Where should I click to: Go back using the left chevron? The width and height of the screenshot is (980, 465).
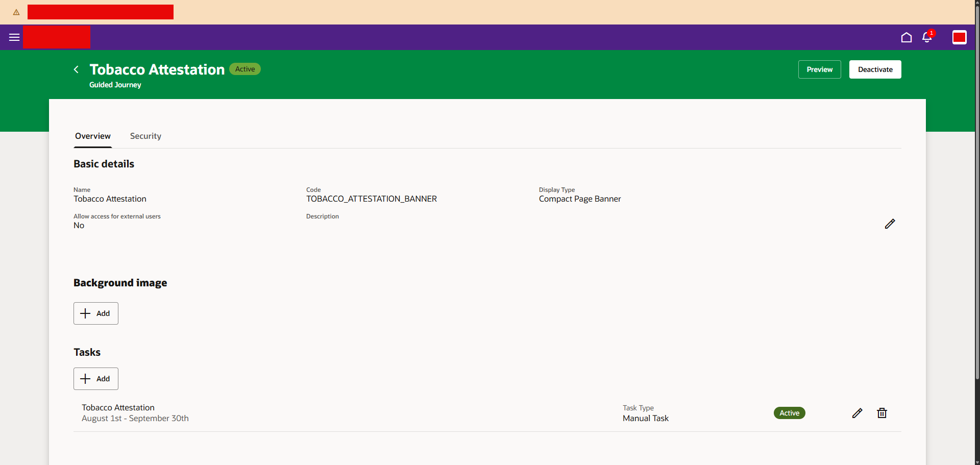pos(76,69)
